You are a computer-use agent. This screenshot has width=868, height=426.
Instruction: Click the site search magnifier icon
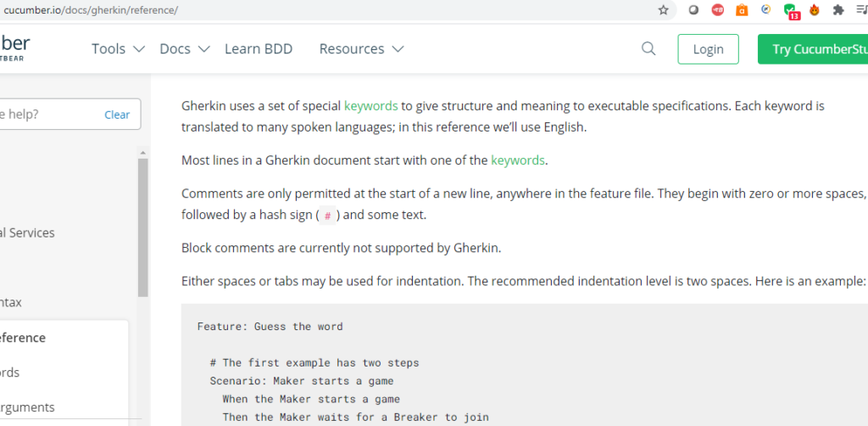pyautogui.click(x=648, y=48)
